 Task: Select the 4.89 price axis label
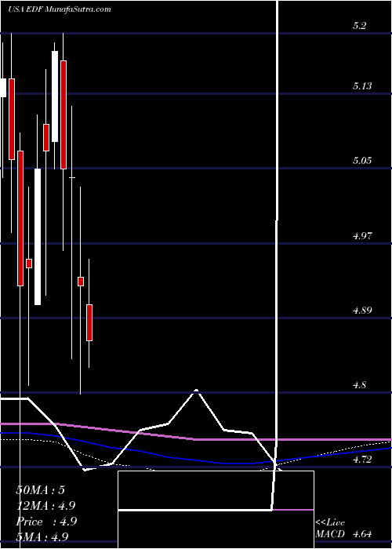[x=362, y=311]
